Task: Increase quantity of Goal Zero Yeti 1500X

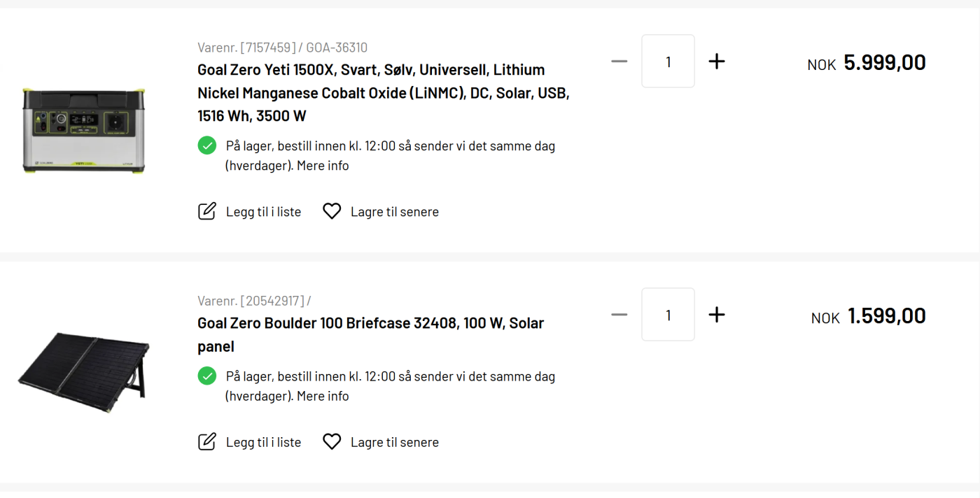Action: (x=716, y=62)
